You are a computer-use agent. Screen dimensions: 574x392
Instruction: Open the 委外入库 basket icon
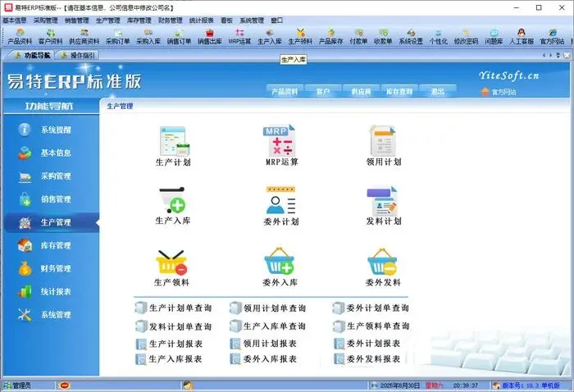(x=280, y=267)
